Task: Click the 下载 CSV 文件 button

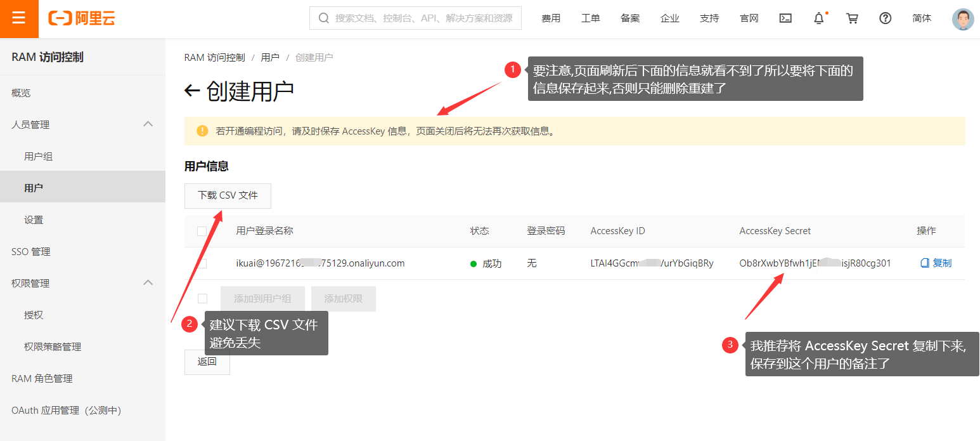Action: [x=228, y=195]
